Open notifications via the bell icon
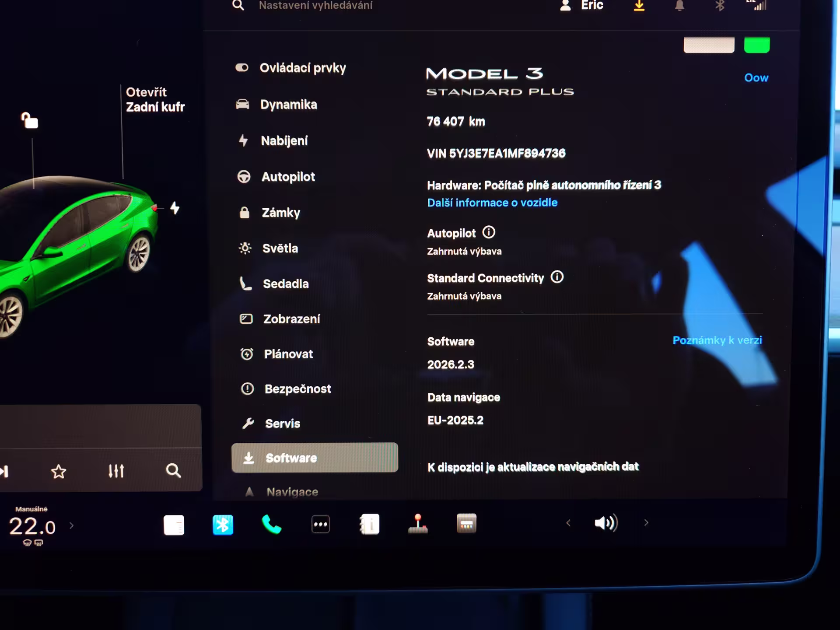This screenshot has height=630, width=840. pyautogui.click(x=679, y=6)
